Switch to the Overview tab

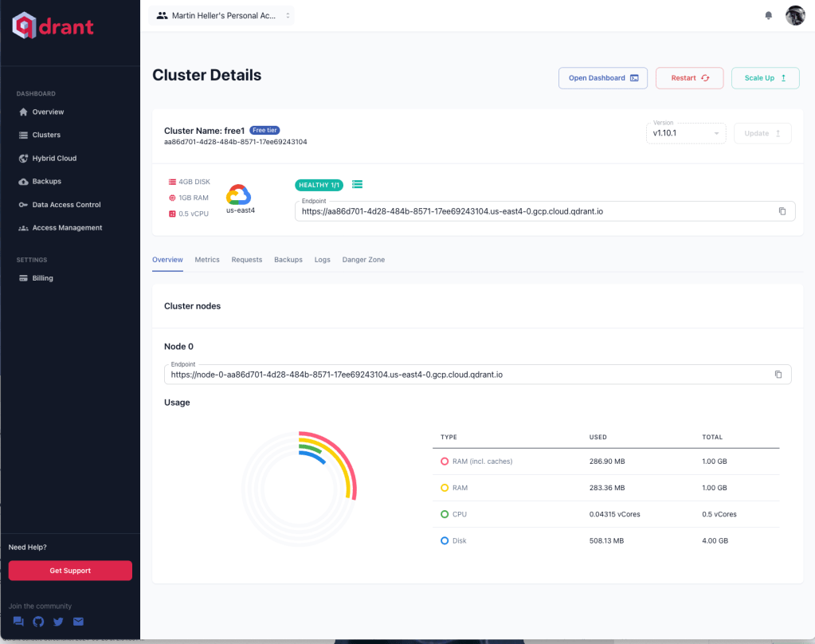167,260
